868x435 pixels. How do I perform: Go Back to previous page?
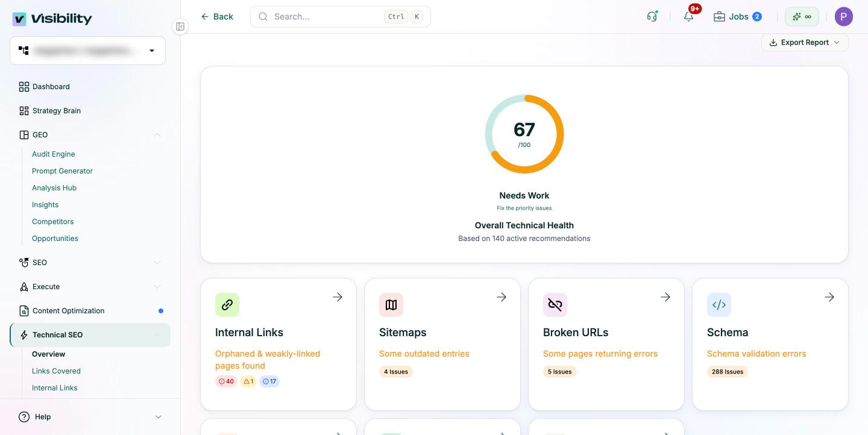point(217,16)
